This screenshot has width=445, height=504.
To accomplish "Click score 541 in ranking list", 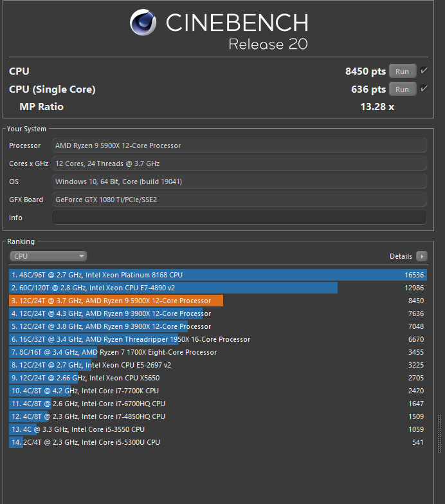I will [418, 442].
